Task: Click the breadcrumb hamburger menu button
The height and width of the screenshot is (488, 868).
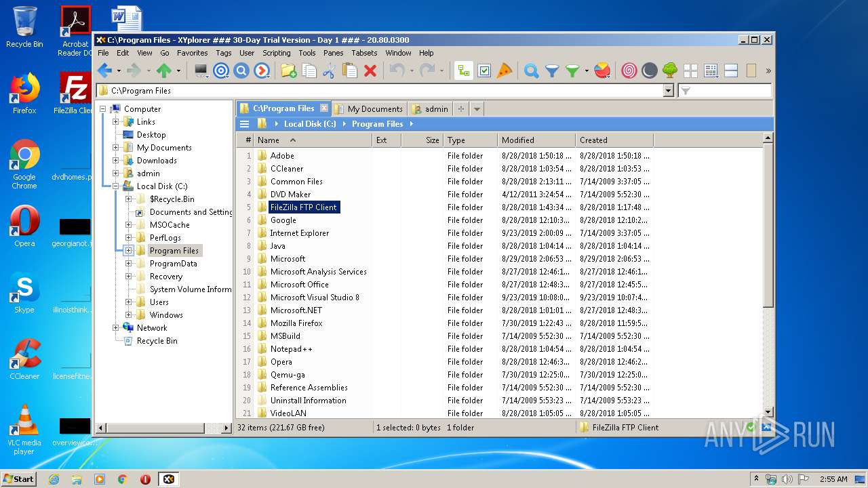Action: tap(244, 124)
